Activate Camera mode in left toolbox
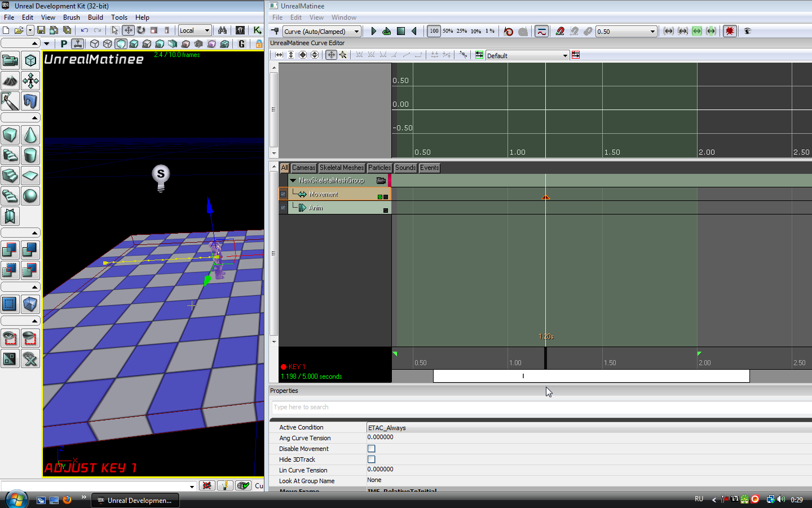Image resolution: width=812 pixels, height=508 pixels. 10,61
